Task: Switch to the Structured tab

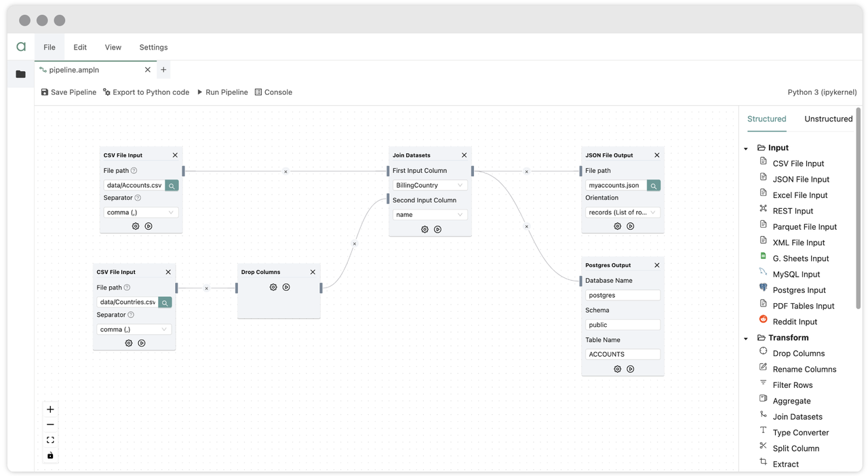Action: pos(767,119)
